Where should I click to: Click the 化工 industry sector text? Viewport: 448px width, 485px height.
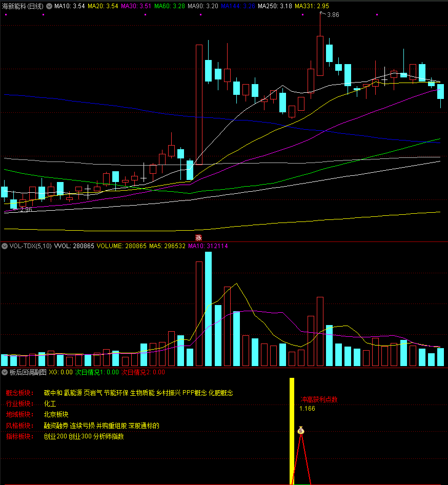50,403
